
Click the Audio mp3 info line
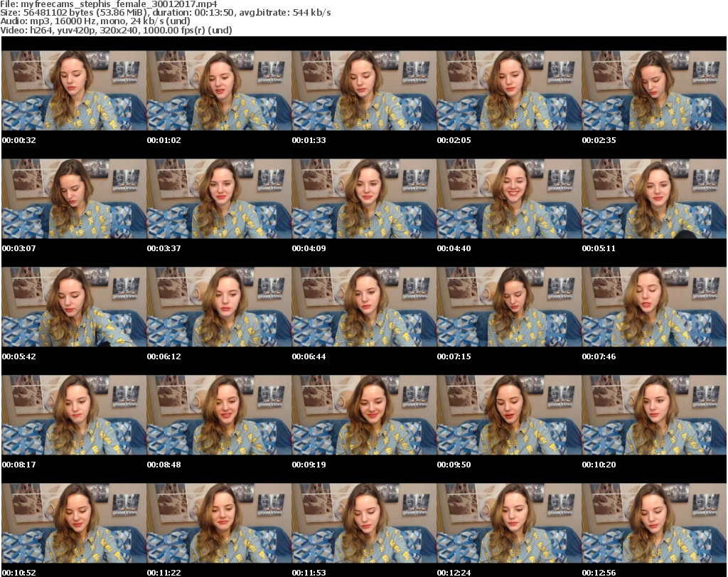(95, 21)
